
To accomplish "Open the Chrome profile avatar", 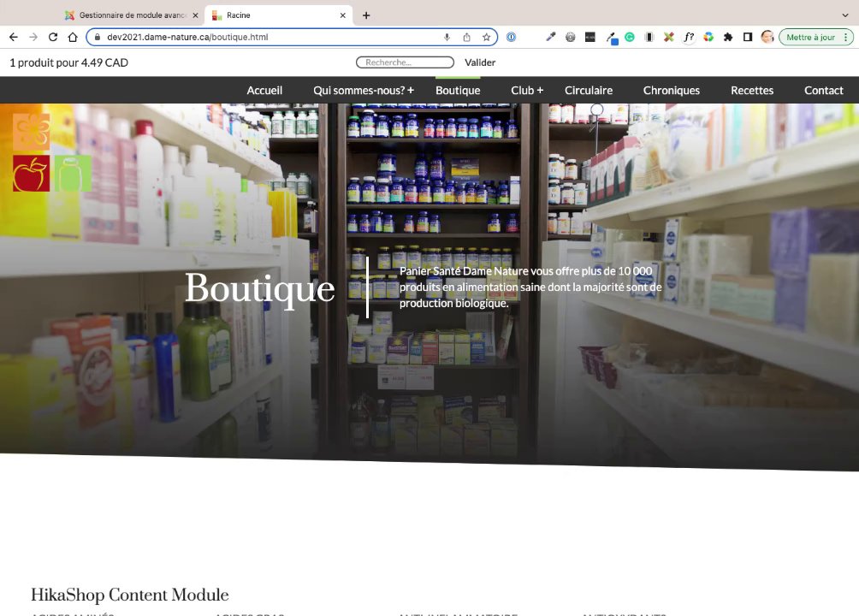I will (x=767, y=38).
